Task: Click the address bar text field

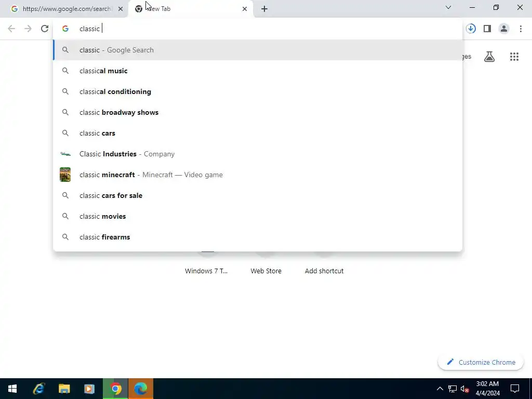Action: point(258,29)
